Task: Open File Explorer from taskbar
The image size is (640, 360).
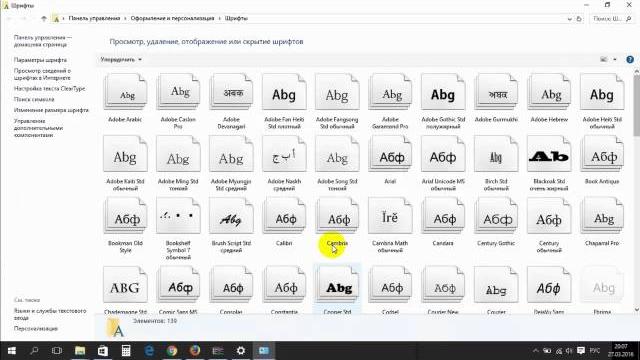Action: pos(80,351)
